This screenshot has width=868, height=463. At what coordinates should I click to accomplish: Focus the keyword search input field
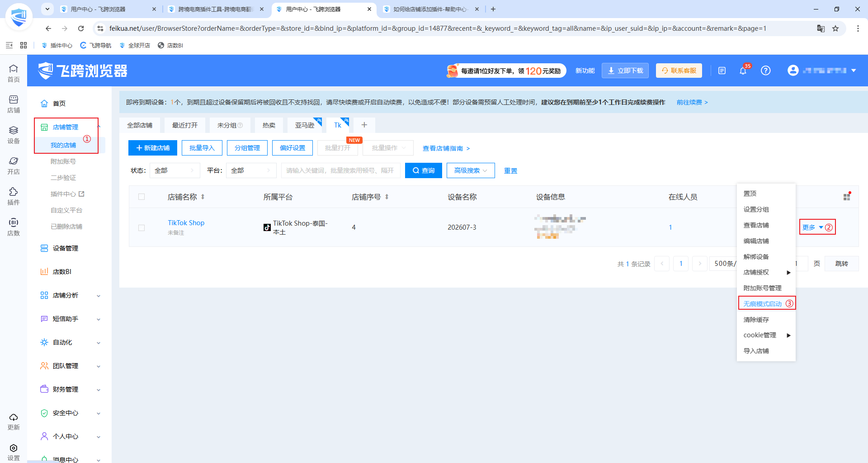(341, 170)
